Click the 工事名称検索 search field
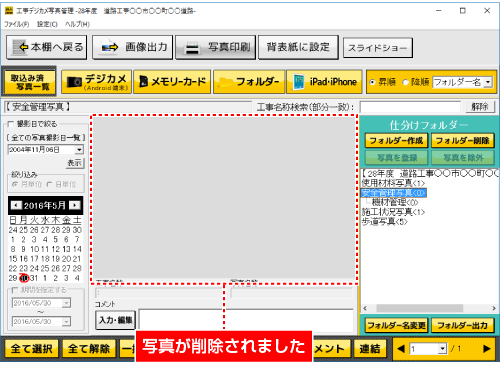 coord(410,107)
